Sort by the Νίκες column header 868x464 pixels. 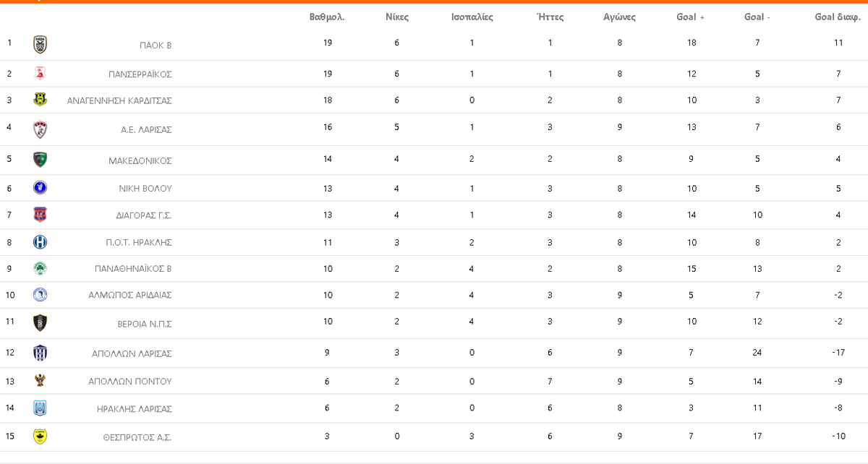click(x=397, y=17)
